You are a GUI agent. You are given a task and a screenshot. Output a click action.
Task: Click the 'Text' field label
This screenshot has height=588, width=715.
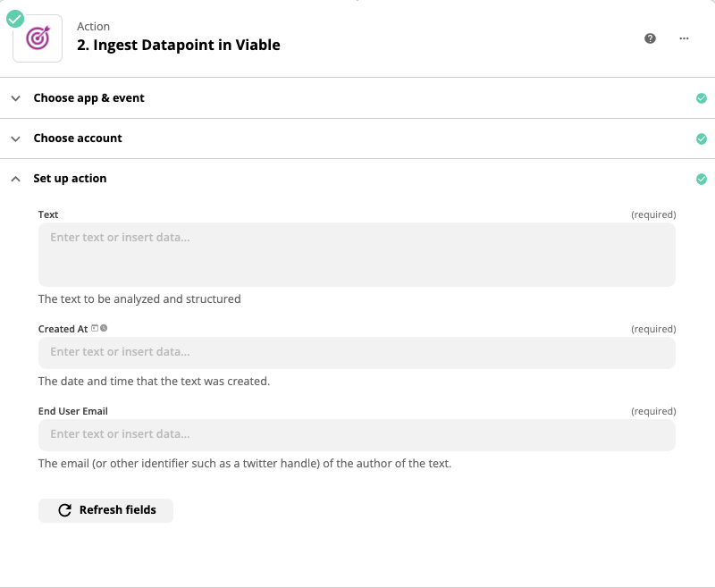[x=48, y=214]
